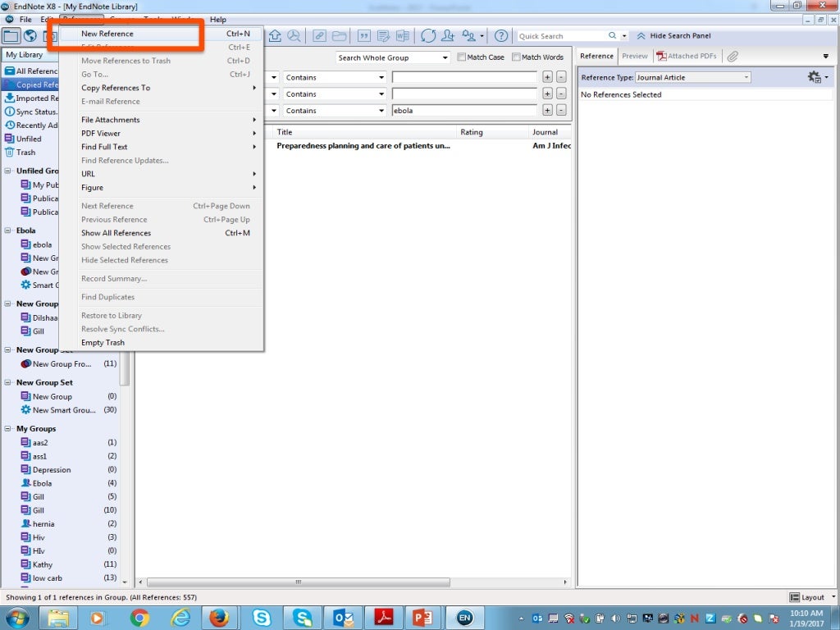Open the Help menu

coord(218,20)
